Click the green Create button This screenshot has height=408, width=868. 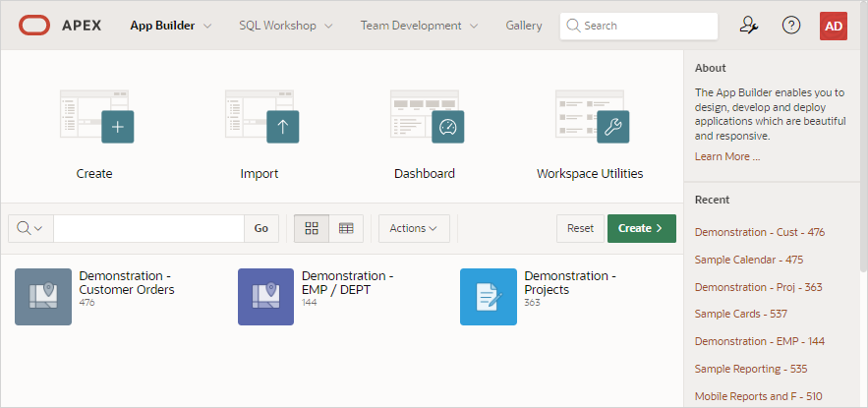(641, 228)
